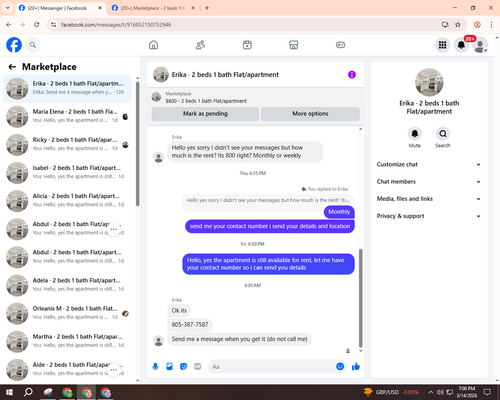Search in conversation using the Search icon

[x=443, y=134]
